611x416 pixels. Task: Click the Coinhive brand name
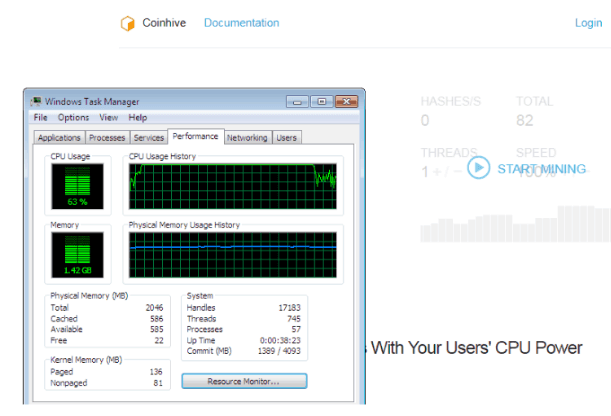[164, 23]
